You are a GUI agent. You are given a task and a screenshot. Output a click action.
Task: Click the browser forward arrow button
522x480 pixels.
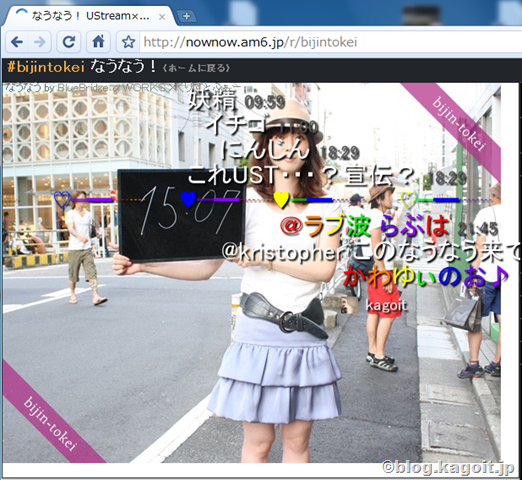click(40, 42)
